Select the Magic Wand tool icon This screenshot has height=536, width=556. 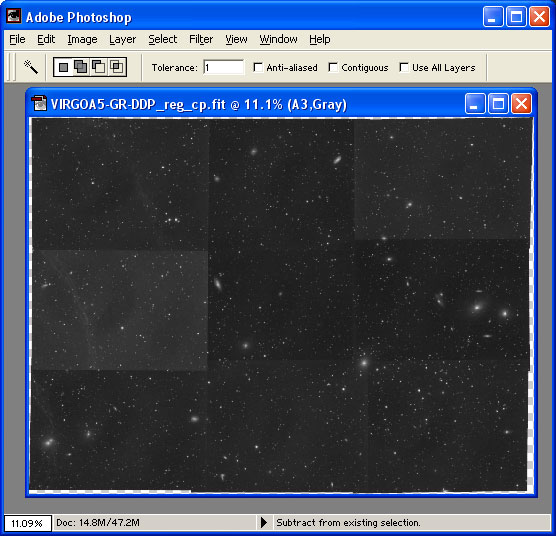[31, 67]
